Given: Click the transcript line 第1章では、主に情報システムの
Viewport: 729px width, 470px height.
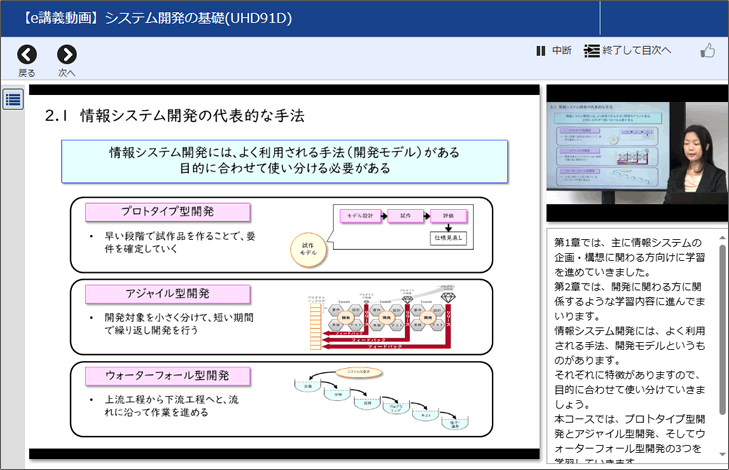Looking at the screenshot, I should (x=628, y=243).
